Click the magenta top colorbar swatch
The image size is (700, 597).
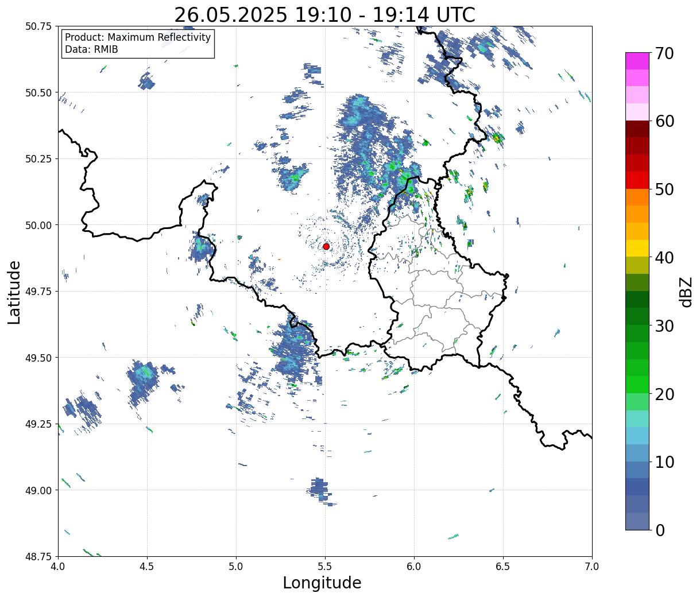pos(637,61)
